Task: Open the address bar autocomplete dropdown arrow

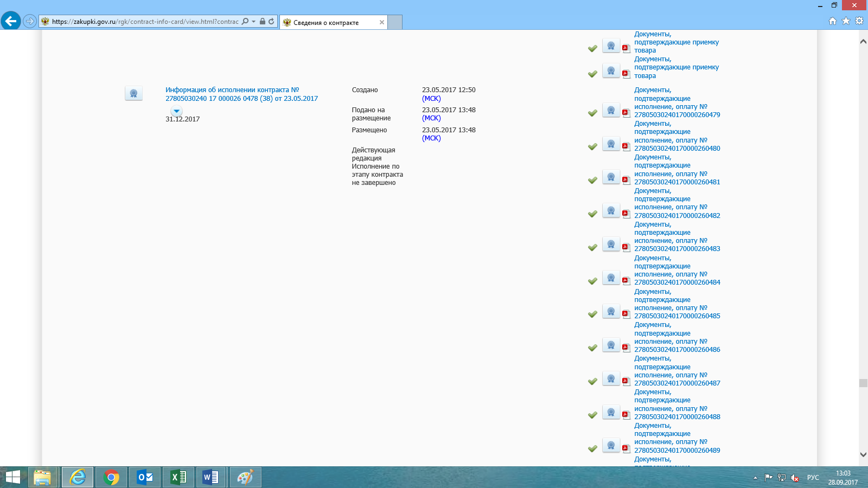Action: click(253, 22)
